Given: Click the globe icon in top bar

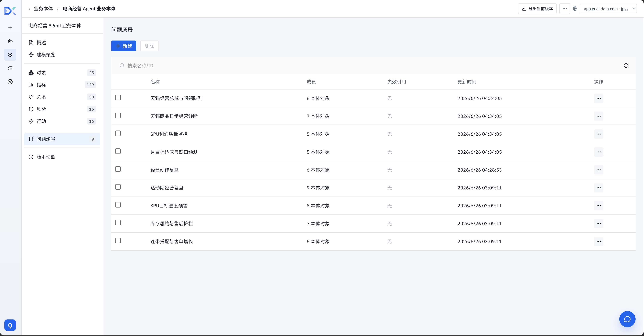Looking at the screenshot, I should coord(575,9).
